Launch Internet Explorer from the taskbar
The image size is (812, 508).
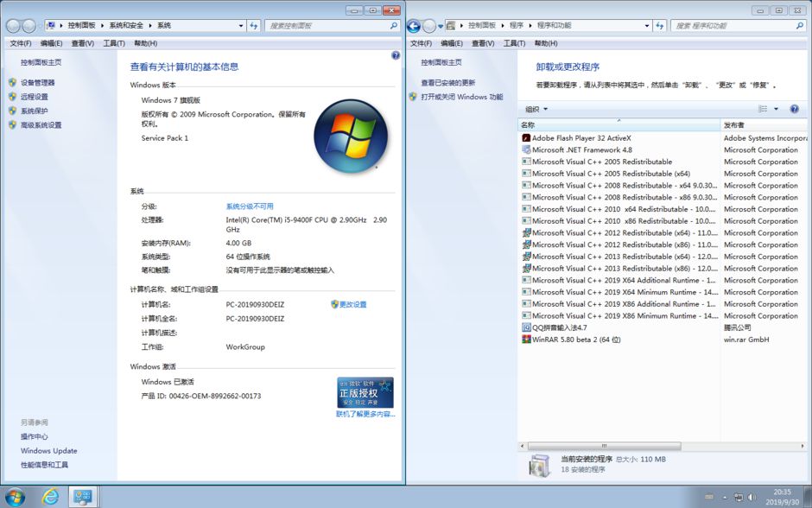pyautogui.click(x=50, y=497)
